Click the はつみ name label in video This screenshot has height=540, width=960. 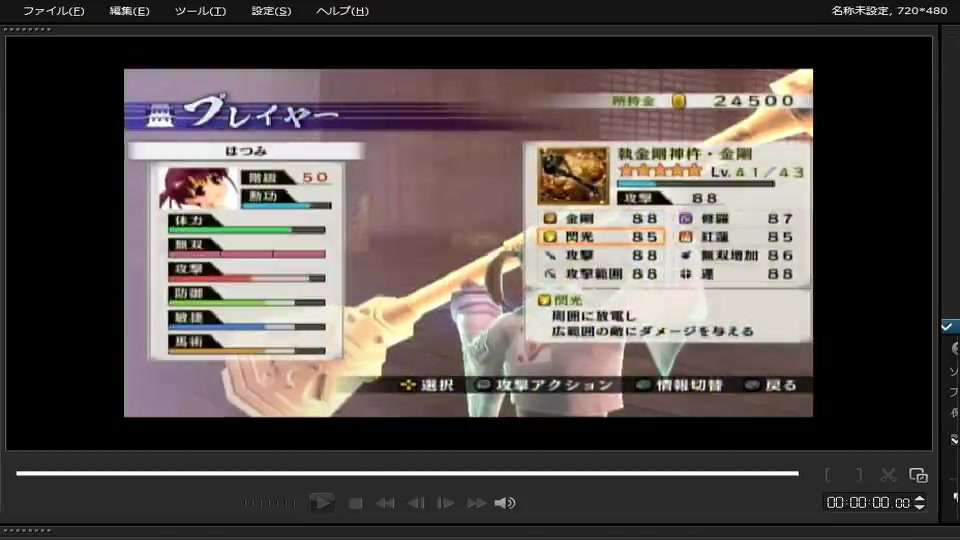tap(246, 151)
